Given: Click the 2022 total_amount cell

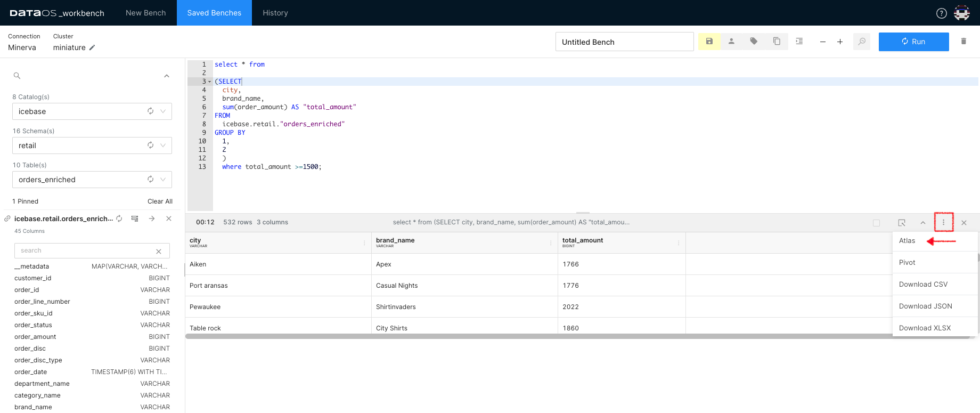Looking at the screenshot, I should click(622, 307).
